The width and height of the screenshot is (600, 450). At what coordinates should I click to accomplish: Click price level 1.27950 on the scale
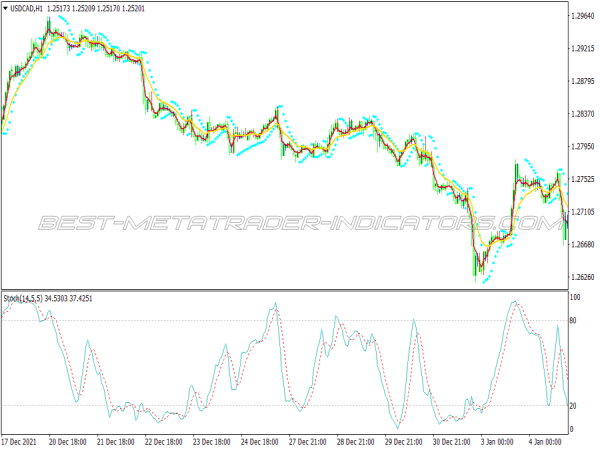pos(583,146)
